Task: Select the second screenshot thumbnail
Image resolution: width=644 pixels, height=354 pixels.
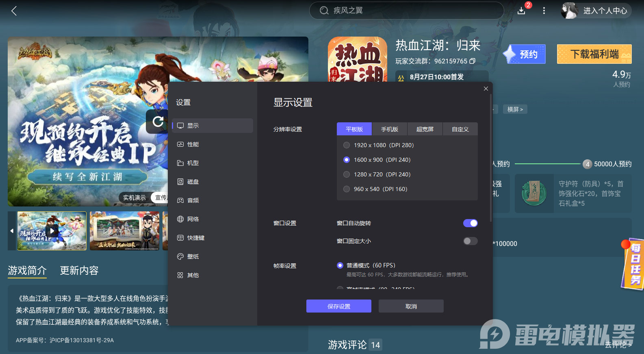Action: [124, 231]
